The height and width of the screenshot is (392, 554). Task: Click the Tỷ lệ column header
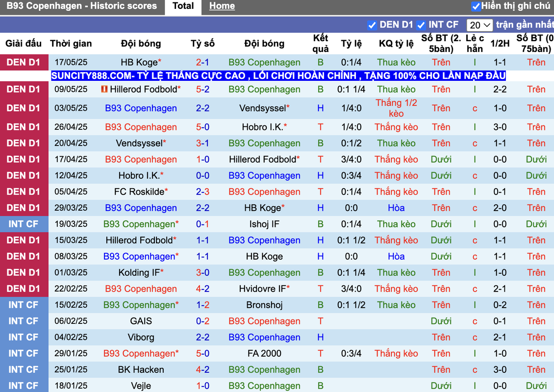[351, 44]
